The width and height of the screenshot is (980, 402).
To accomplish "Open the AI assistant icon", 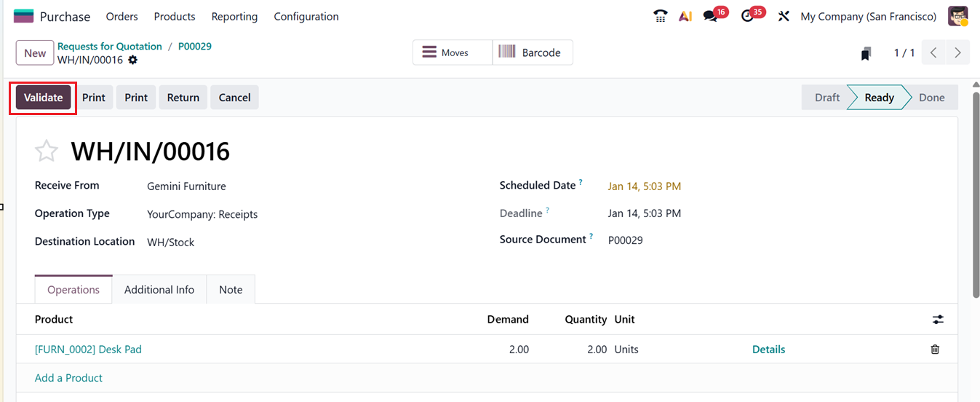I will pos(685,16).
